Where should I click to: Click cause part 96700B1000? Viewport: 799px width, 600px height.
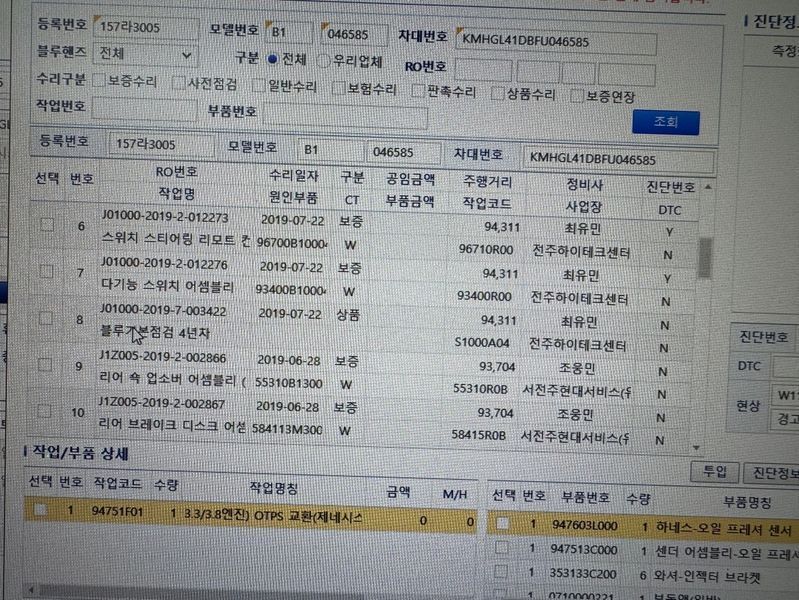click(291, 243)
